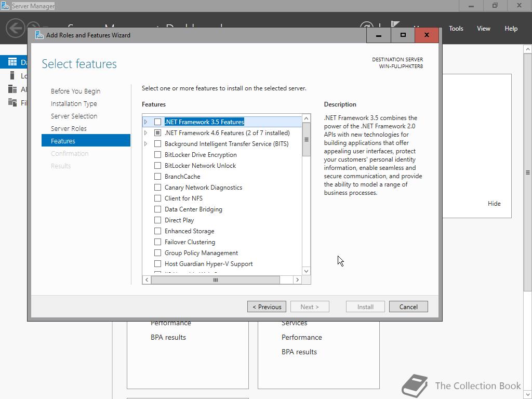The height and width of the screenshot is (399, 532).
Task: Check Host Guardian Hyper-V Support
Action: tap(157, 263)
